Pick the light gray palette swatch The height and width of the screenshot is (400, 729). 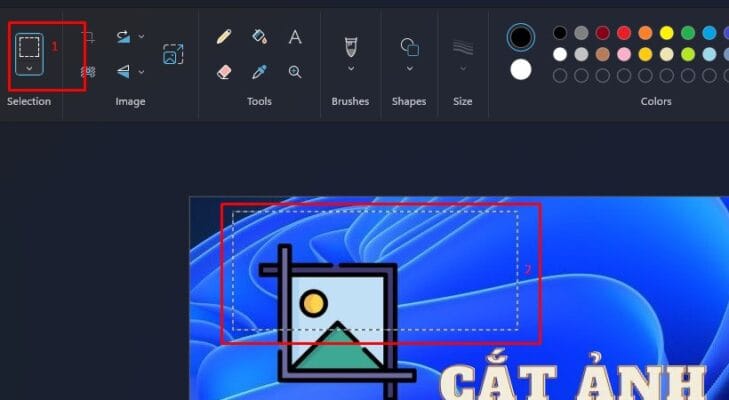581,54
